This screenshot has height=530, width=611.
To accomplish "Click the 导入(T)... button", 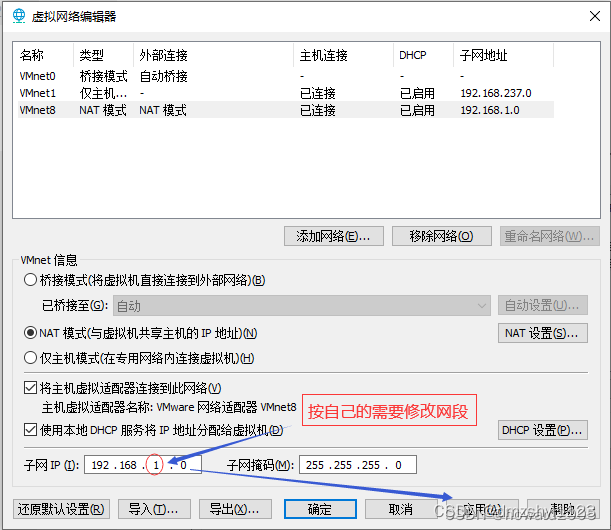I will click(x=154, y=509).
